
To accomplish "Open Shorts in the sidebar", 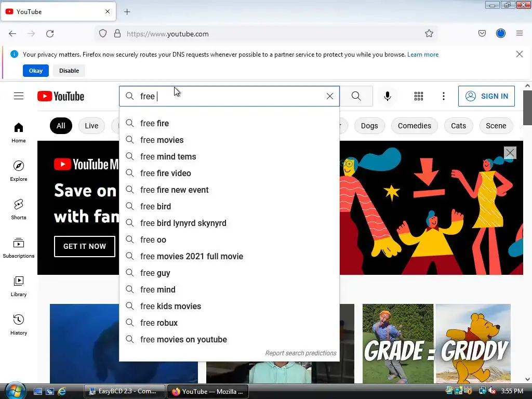I will (x=19, y=209).
